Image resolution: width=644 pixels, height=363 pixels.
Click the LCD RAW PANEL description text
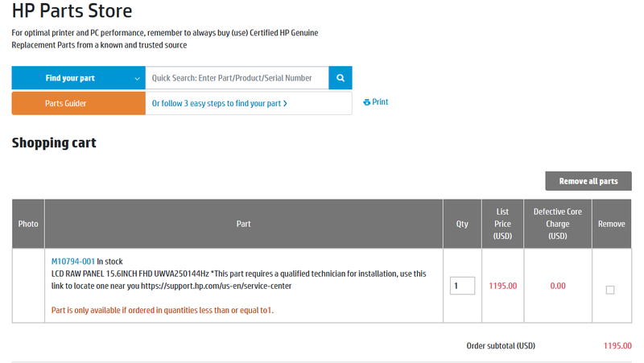tap(238, 279)
